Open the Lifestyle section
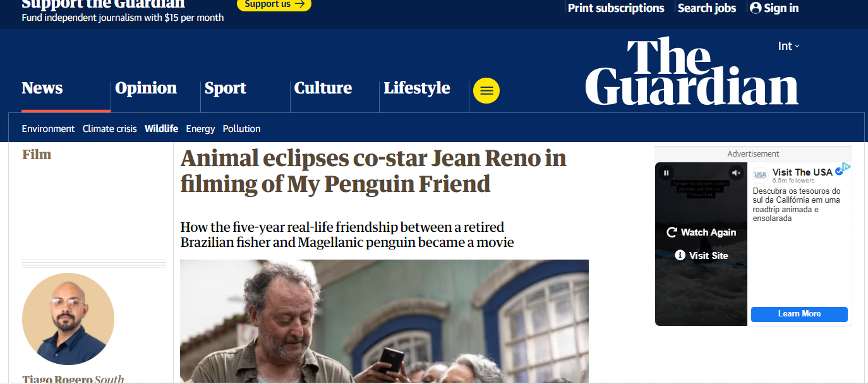868x384 pixels. 417,88
